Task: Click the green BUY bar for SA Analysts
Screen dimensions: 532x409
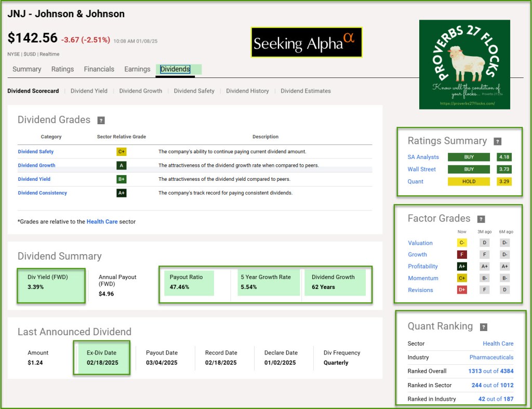Action: click(x=469, y=157)
